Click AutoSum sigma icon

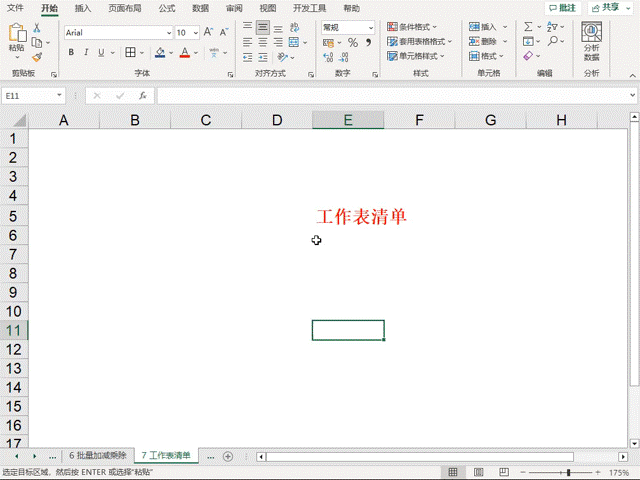click(x=528, y=27)
